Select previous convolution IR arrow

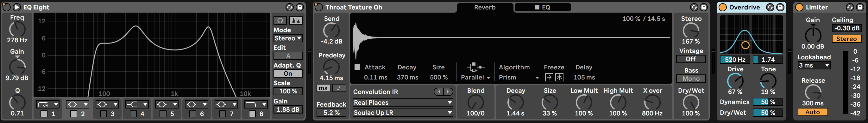pos(438,92)
